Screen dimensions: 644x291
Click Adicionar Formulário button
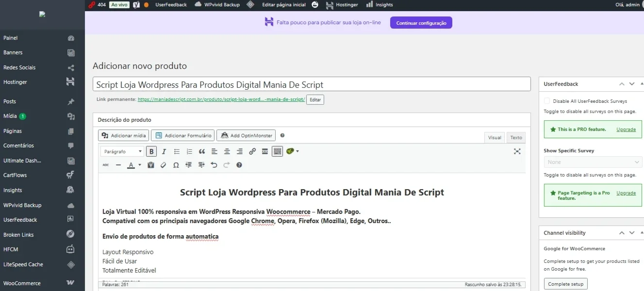[182, 135]
